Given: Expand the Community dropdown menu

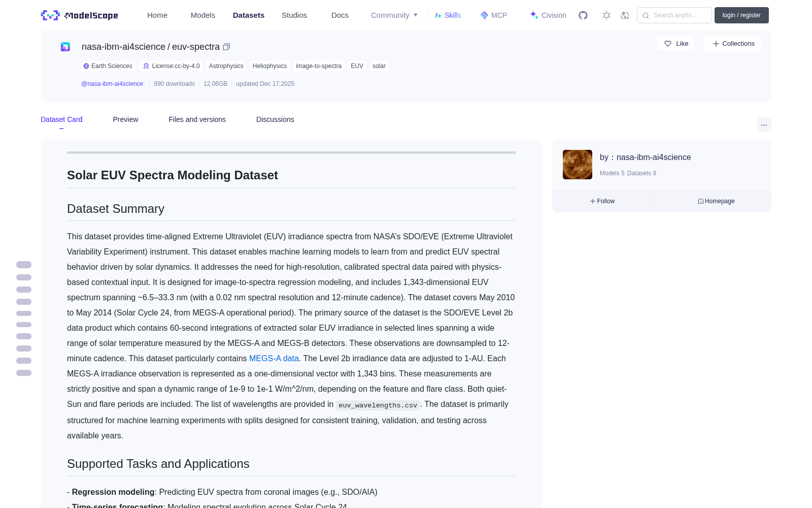Looking at the screenshot, I should point(394,15).
